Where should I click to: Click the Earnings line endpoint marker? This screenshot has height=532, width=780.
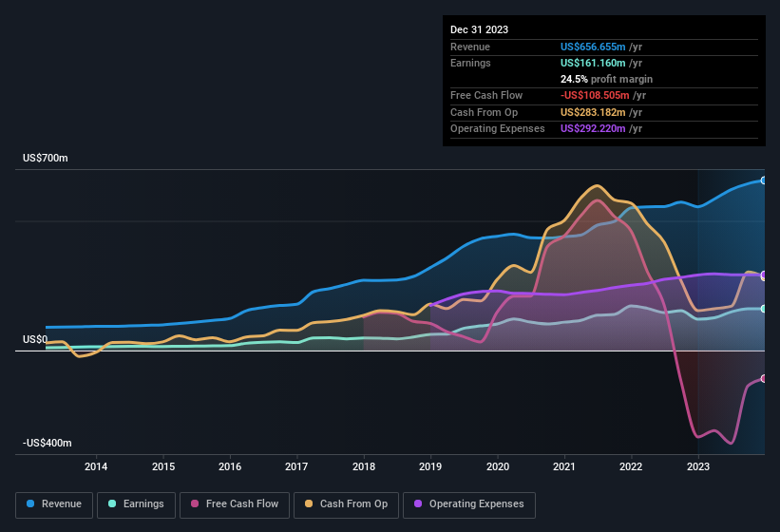point(764,309)
